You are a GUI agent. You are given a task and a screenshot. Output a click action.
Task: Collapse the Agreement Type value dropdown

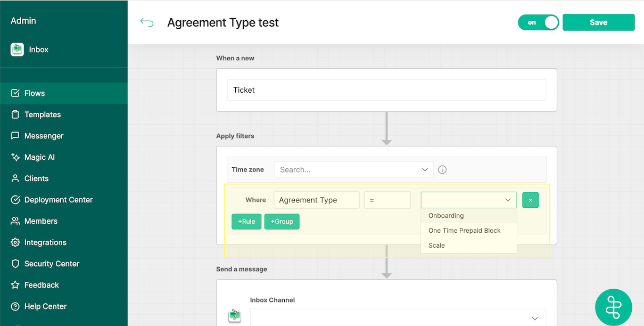(508, 200)
